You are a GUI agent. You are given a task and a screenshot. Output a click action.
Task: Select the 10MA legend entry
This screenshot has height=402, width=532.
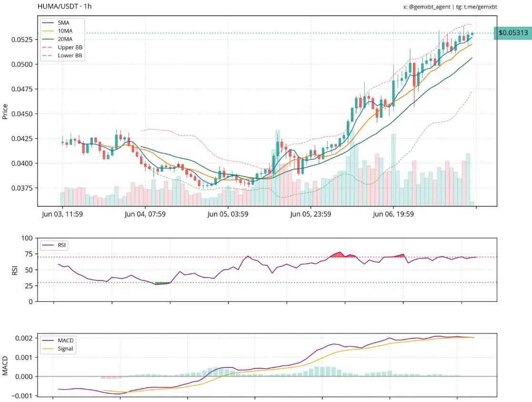click(66, 31)
